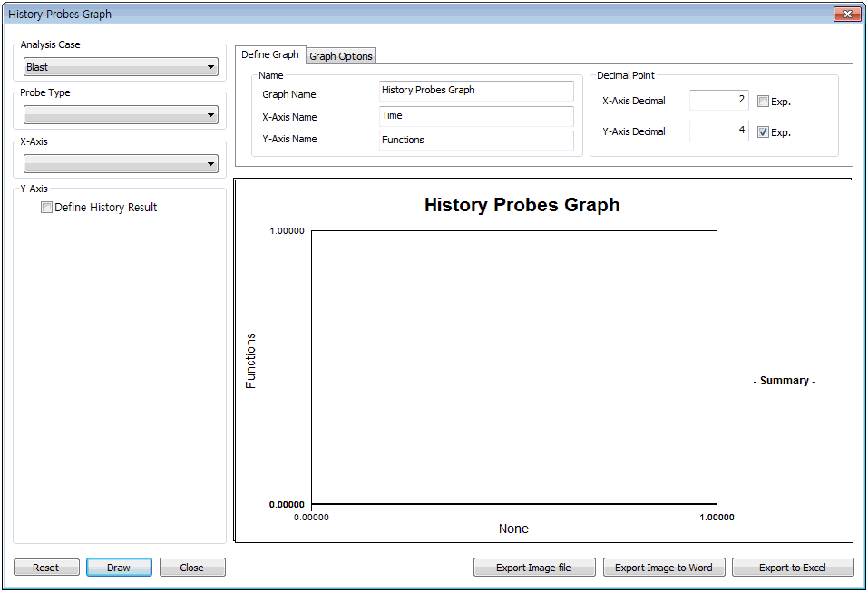Focus the X-Axis Decimal value box

pos(718,101)
